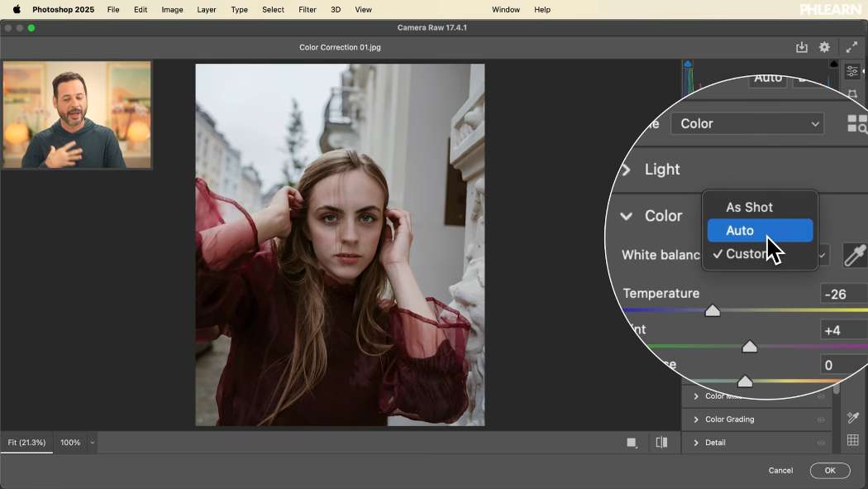Select the Edit sliders panel icon
This screenshot has height=489, width=868.
click(x=852, y=71)
